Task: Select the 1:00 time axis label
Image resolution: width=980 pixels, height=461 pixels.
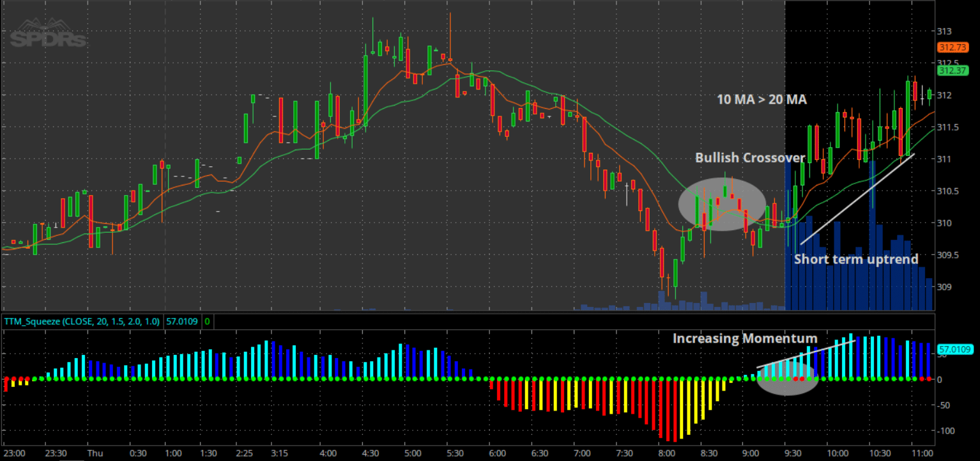Action: coord(173,453)
